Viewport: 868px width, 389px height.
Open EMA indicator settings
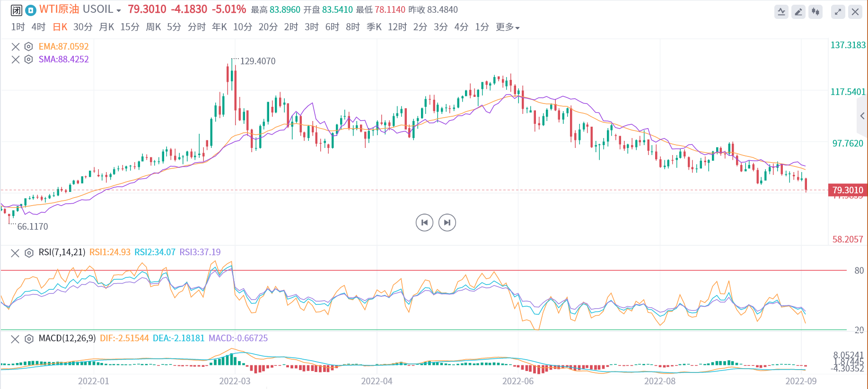(x=29, y=46)
